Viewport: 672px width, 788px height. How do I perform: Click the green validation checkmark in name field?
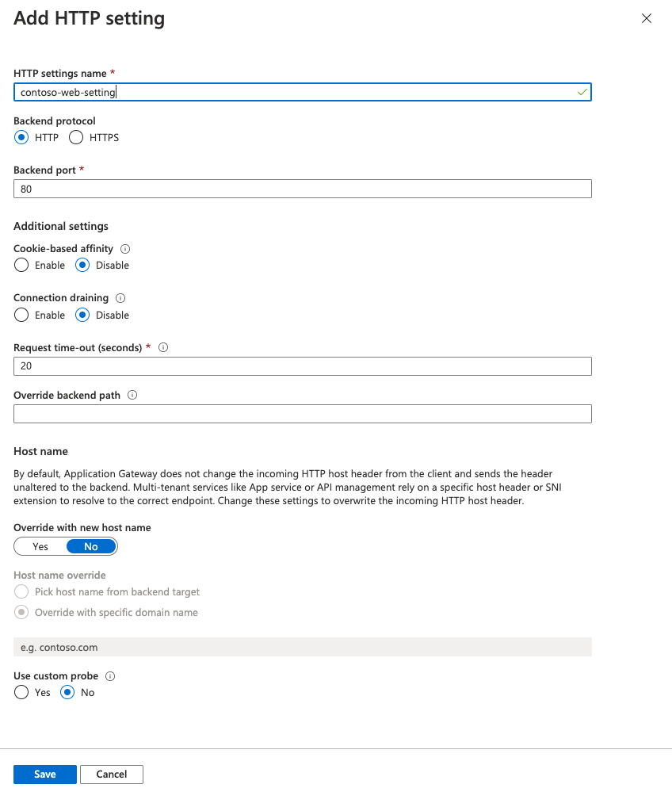582,91
